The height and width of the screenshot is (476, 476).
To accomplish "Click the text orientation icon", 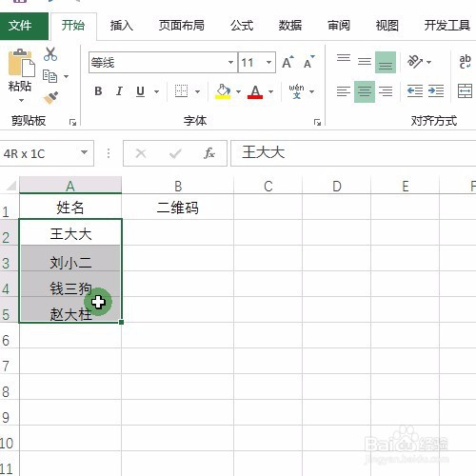I will pos(415,62).
